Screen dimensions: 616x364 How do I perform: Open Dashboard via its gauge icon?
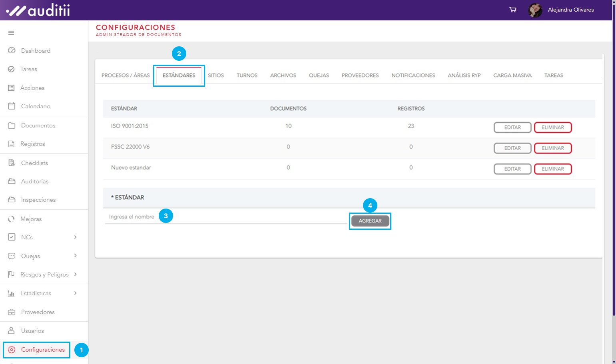coord(12,50)
